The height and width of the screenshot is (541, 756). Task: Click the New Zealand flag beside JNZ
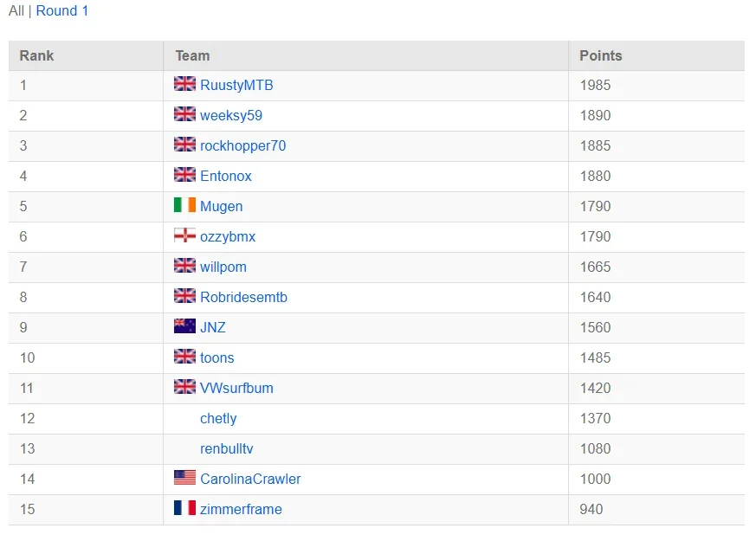184,326
